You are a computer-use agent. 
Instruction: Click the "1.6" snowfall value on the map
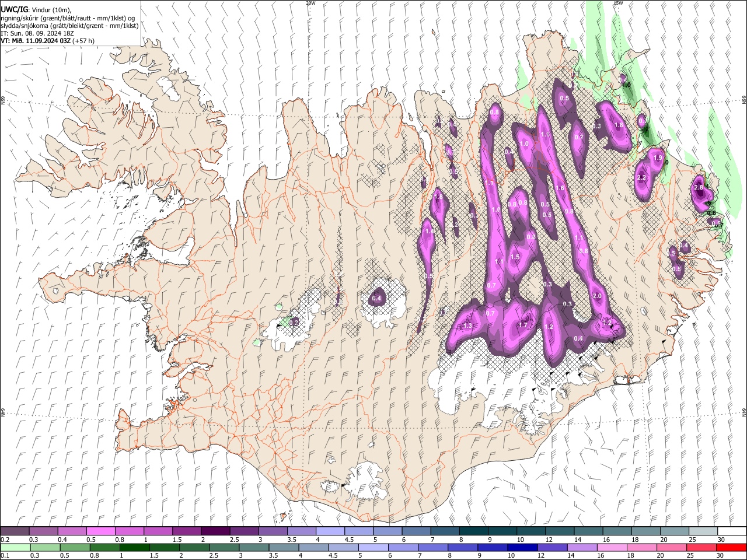pos(560,188)
